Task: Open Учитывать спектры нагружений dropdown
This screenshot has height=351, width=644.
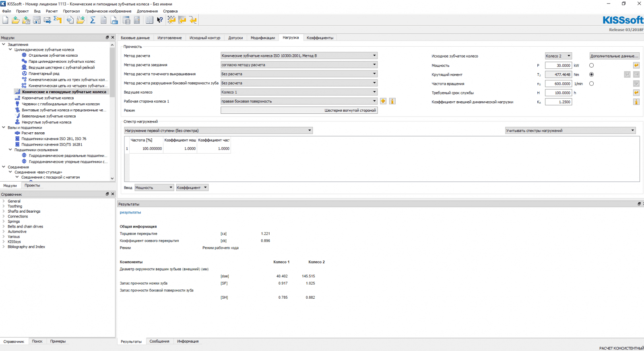Action: [570, 131]
